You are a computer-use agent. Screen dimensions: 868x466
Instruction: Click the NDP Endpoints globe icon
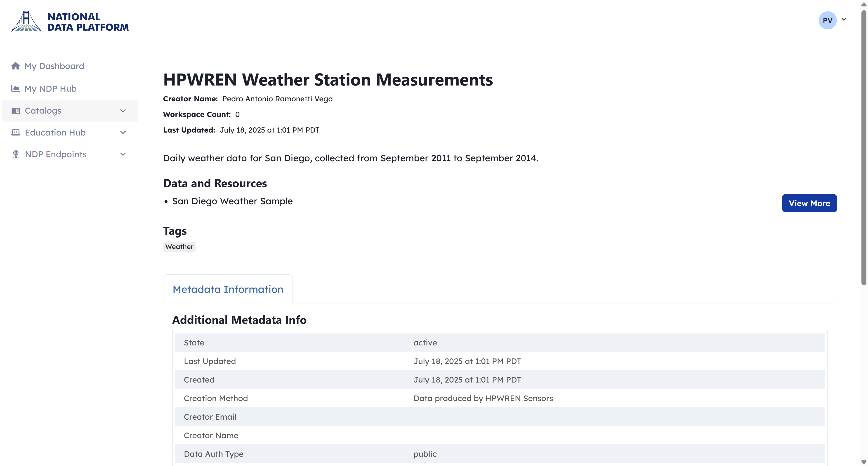(16, 154)
